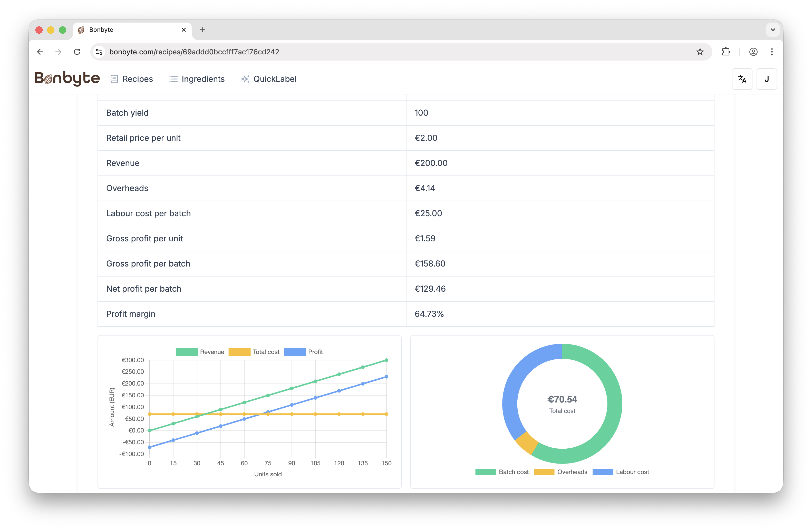Open the J user account dropdown

pos(767,79)
